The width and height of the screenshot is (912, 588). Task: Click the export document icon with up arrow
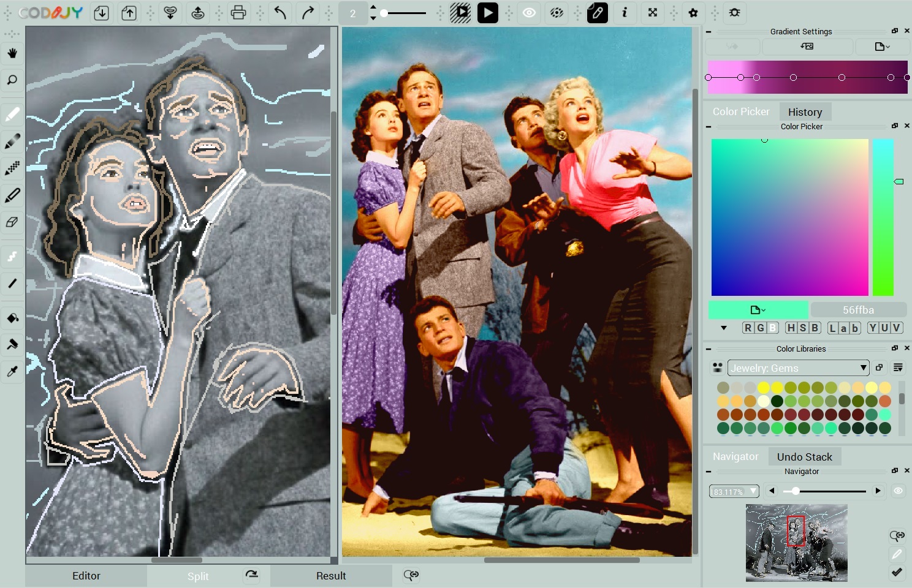[x=129, y=13]
